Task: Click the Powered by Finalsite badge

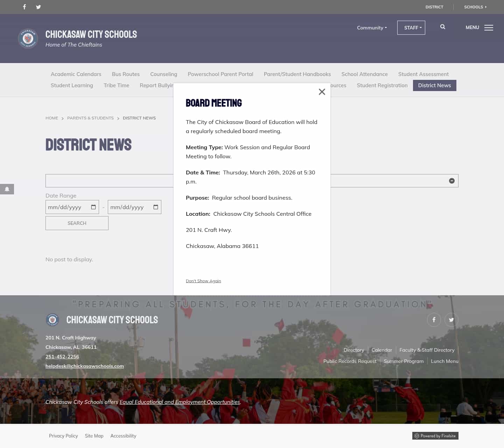Action: click(435, 436)
